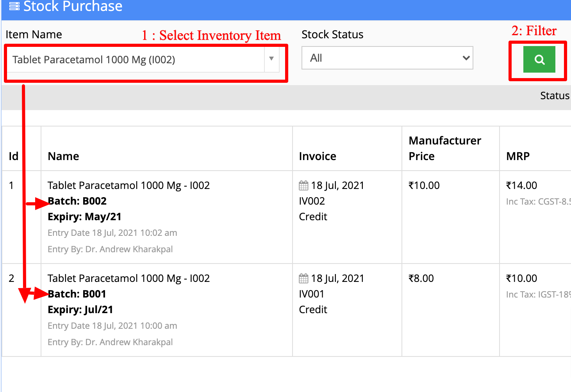Image resolution: width=571 pixels, height=392 pixels.
Task: Open the Stock Status All dropdown
Action: click(x=387, y=58)
